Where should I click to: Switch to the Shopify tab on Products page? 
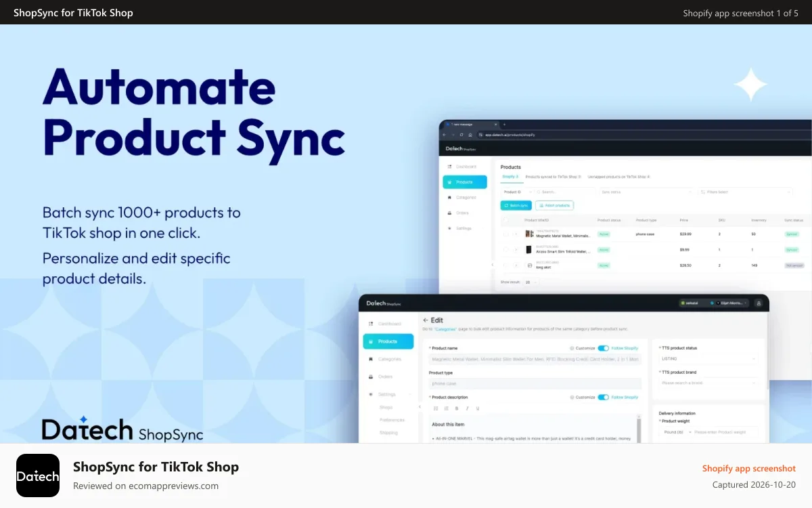tap(510, 177)
